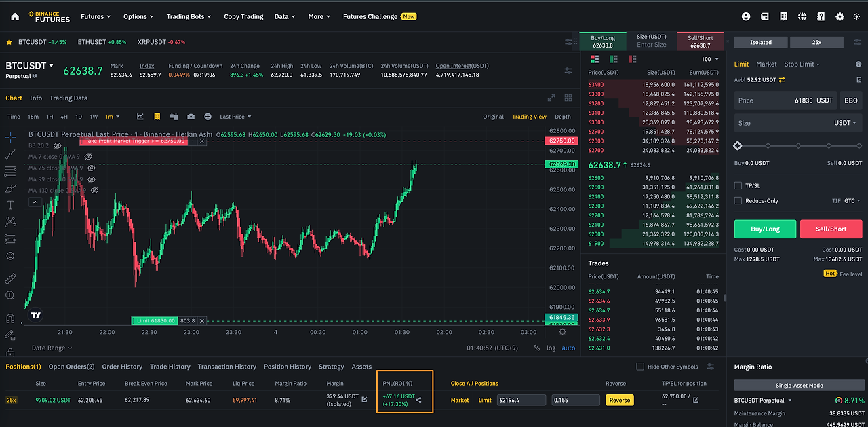Click the favorites star beside BTCUSDT ticker
Screen dimensions: 868x427
9,42
